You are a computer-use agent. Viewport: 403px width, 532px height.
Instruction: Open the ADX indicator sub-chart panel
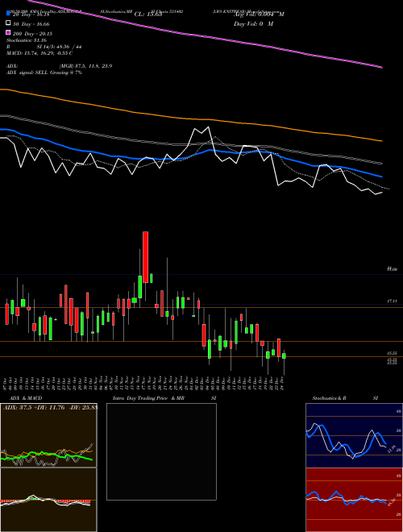click(48, 435)
